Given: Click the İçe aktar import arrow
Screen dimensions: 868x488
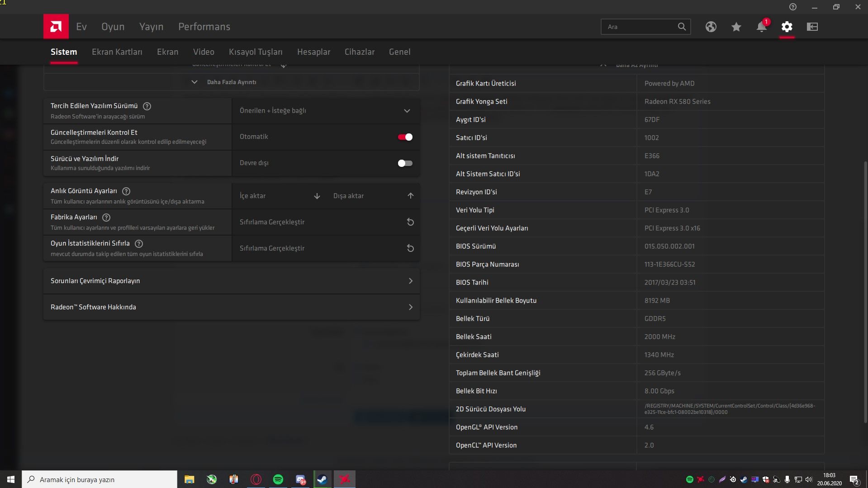Looking at the screenshot, I should pyautogui.click(x=317, y=196).
